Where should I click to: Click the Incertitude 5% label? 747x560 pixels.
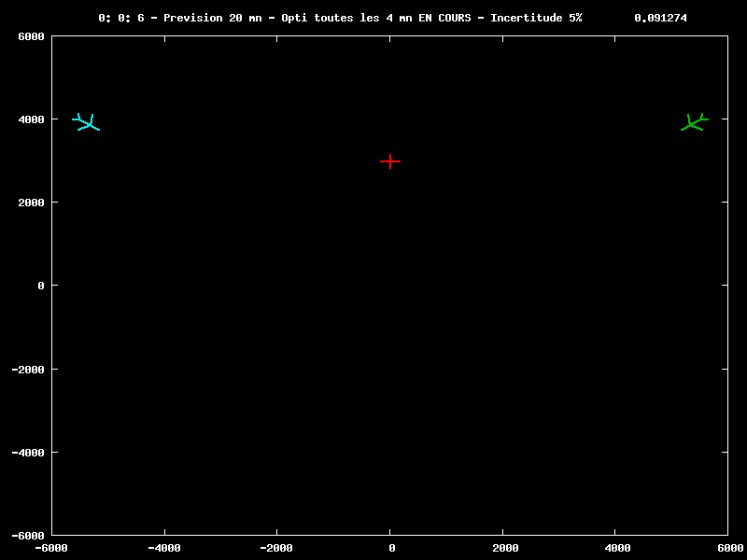pyautogui.click(x=536, y=18)
